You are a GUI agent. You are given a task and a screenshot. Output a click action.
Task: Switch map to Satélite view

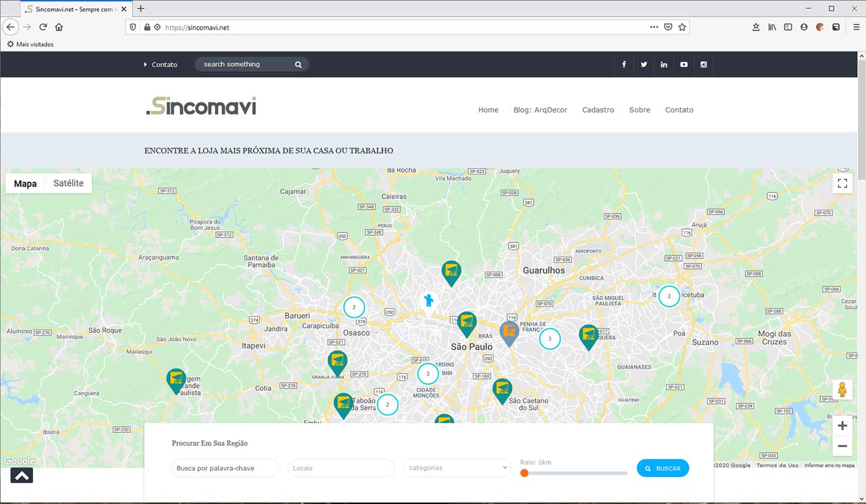69,183
